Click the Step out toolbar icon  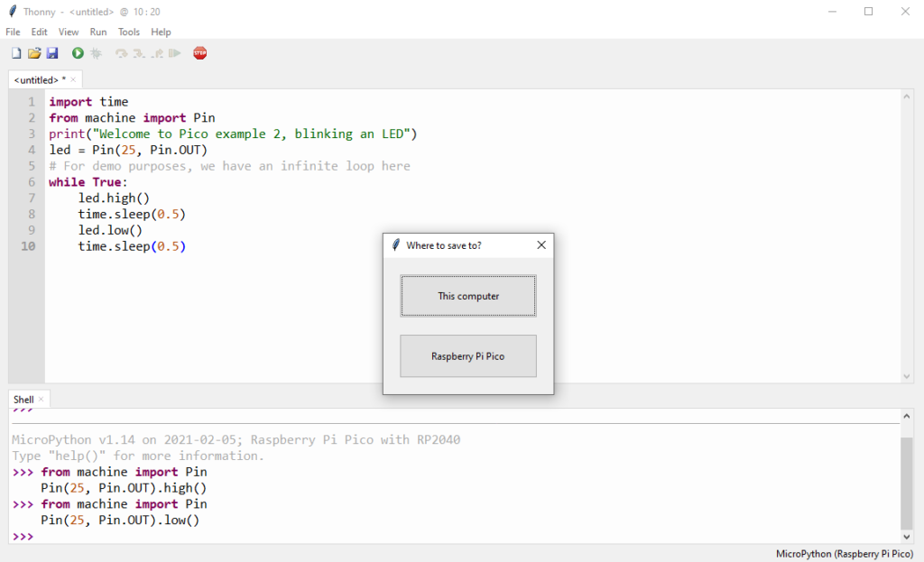pos(157,53)
